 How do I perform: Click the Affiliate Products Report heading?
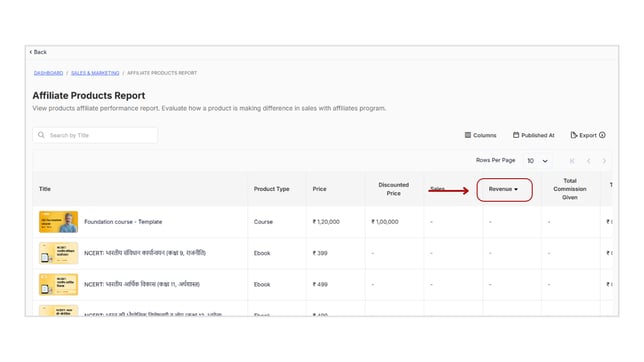[89, 95]
